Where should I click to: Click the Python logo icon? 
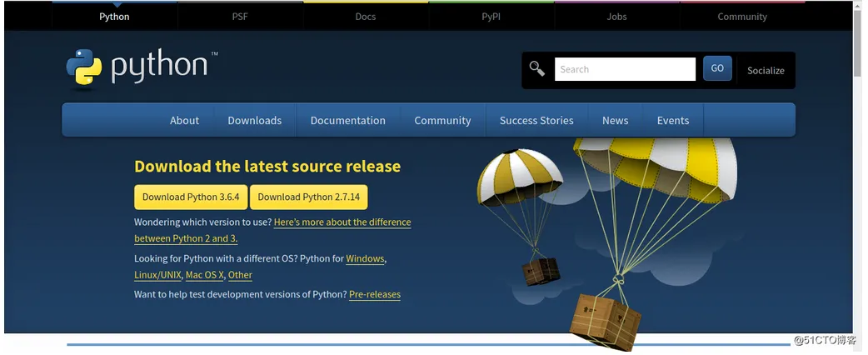click(84, 67)
